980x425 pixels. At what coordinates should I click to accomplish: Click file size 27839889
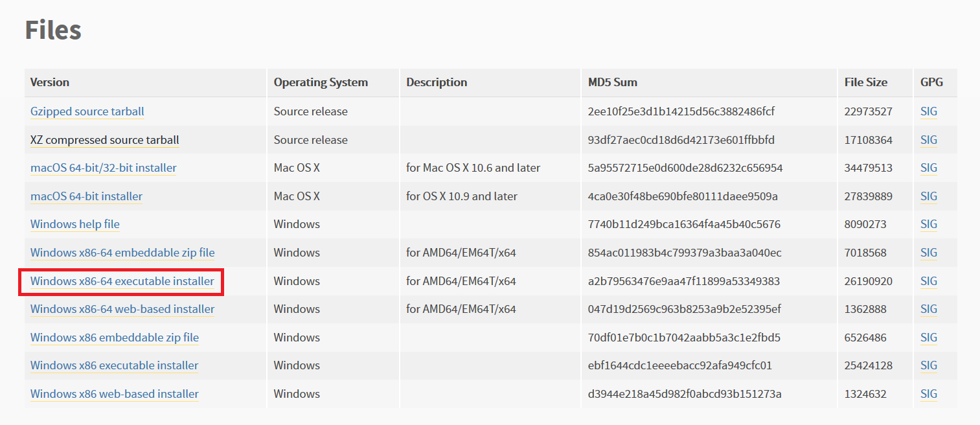pyautogui.click(x=869, y=196)
